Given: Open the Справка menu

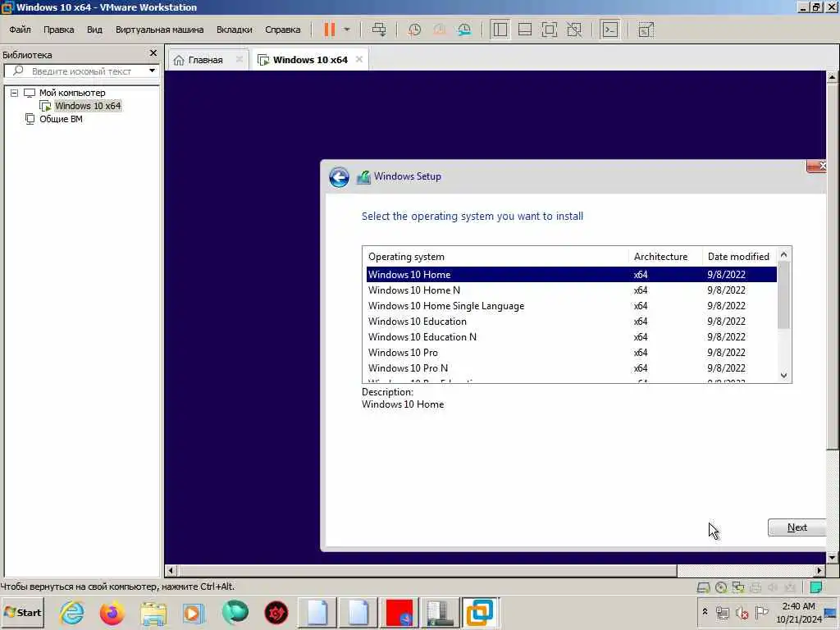Looking at the screenshot, I should [x=283, y=30].
